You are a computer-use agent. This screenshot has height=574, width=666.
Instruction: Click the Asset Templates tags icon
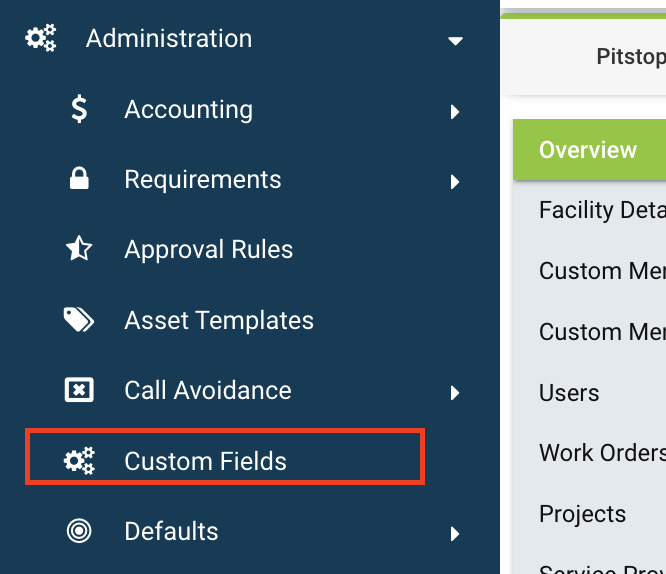coord(79,320)
